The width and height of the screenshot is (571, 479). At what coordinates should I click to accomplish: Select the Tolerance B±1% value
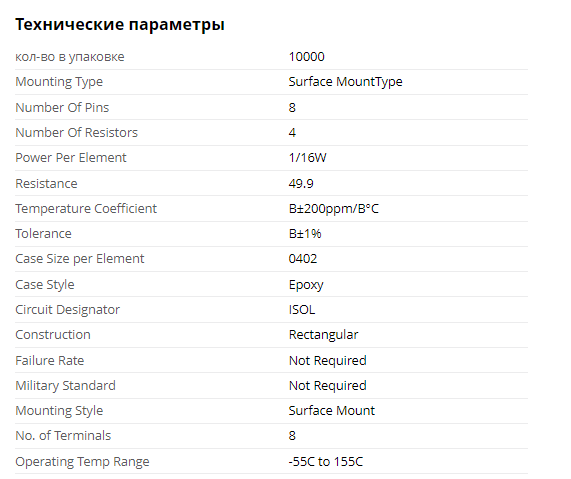305,233
